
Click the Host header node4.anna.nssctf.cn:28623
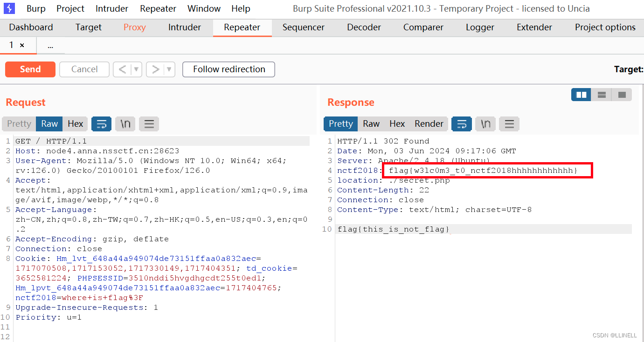pyautogui.click(x=97, y=151)
